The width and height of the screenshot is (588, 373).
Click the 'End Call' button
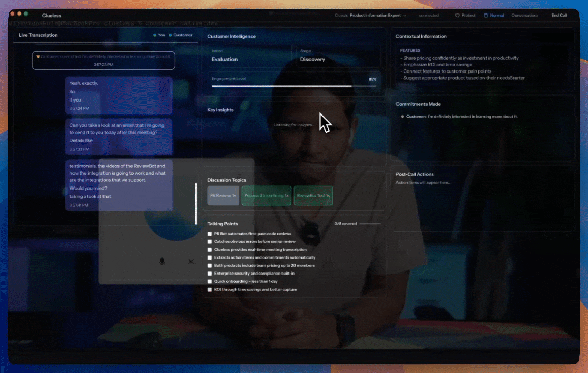tap(559, 16)
